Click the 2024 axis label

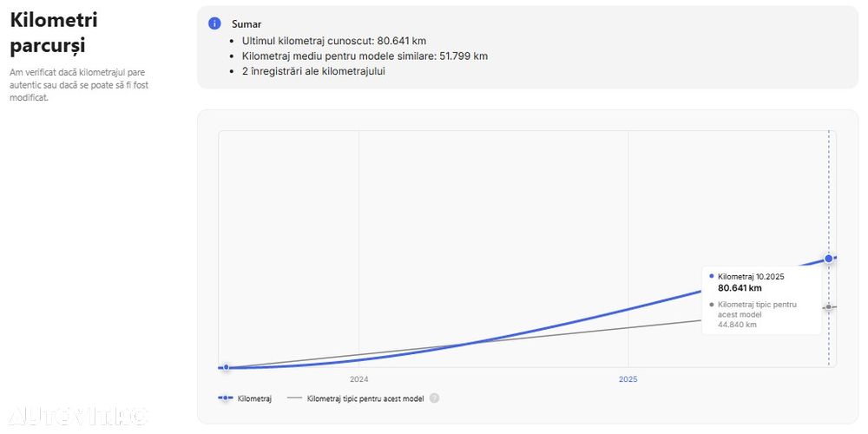point(358,379)
